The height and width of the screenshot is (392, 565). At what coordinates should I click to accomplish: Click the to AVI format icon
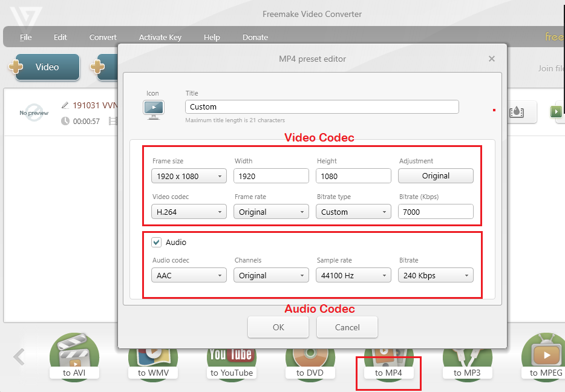[x=74, y=357]
